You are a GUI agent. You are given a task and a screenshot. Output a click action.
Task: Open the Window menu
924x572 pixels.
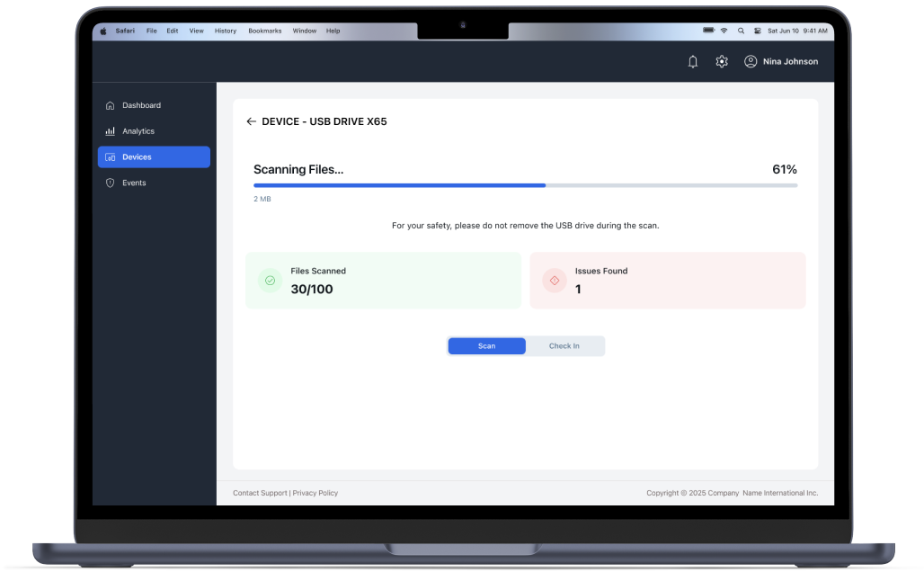304,31
